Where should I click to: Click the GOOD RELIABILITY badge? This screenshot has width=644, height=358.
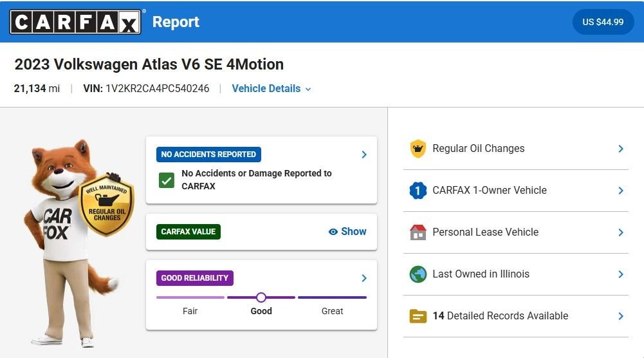click(x=195, y=278)
